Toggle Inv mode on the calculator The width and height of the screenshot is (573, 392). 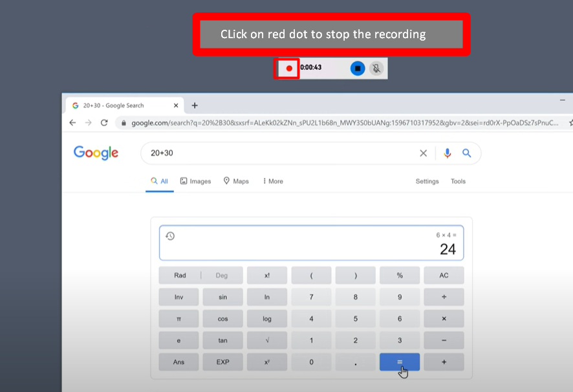(x=178, y=296)
